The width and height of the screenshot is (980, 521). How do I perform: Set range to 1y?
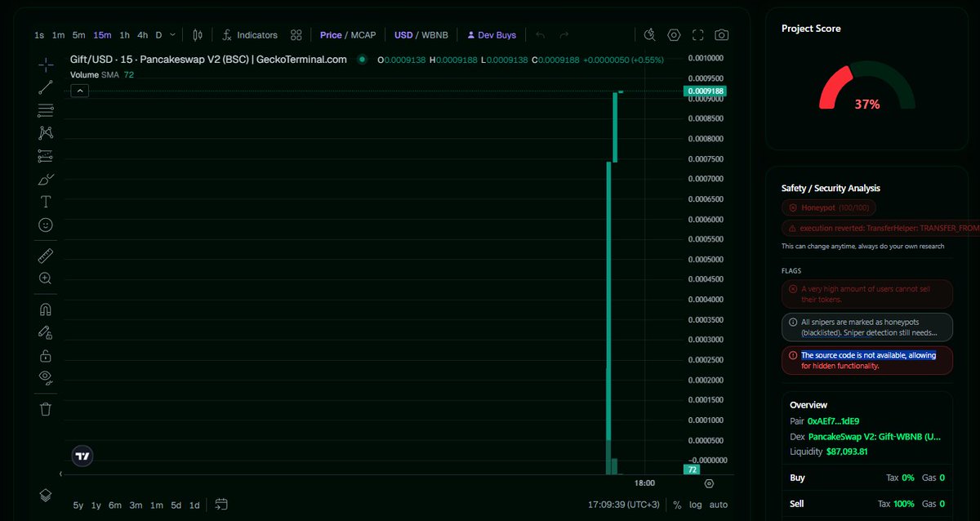[x=96, y=505]
